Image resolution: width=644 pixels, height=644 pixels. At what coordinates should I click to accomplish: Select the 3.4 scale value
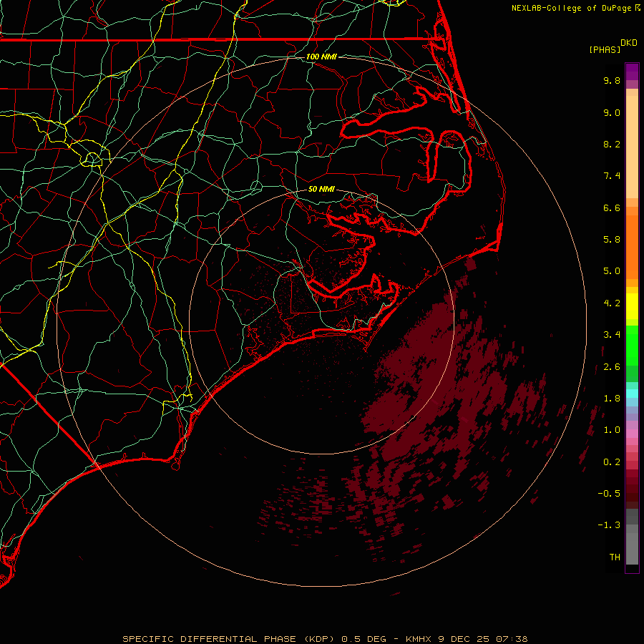click(x=612, y=335)
